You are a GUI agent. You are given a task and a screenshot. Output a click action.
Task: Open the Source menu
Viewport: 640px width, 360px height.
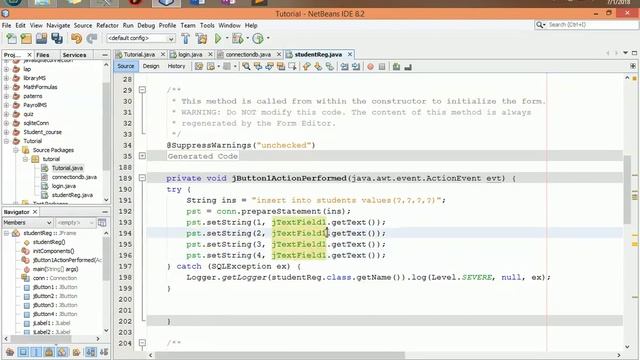[83, 25]
